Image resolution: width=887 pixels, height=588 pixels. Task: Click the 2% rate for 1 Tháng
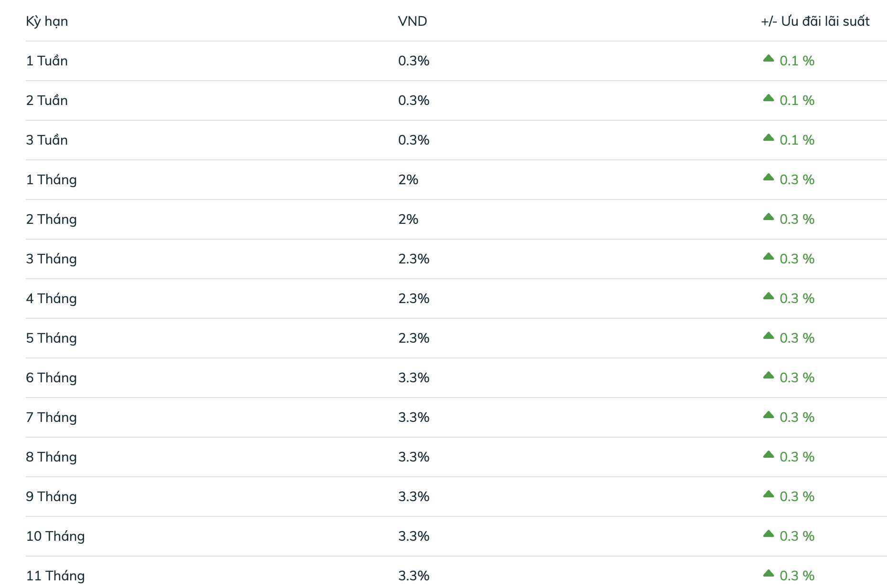click(x=408, y=180)
